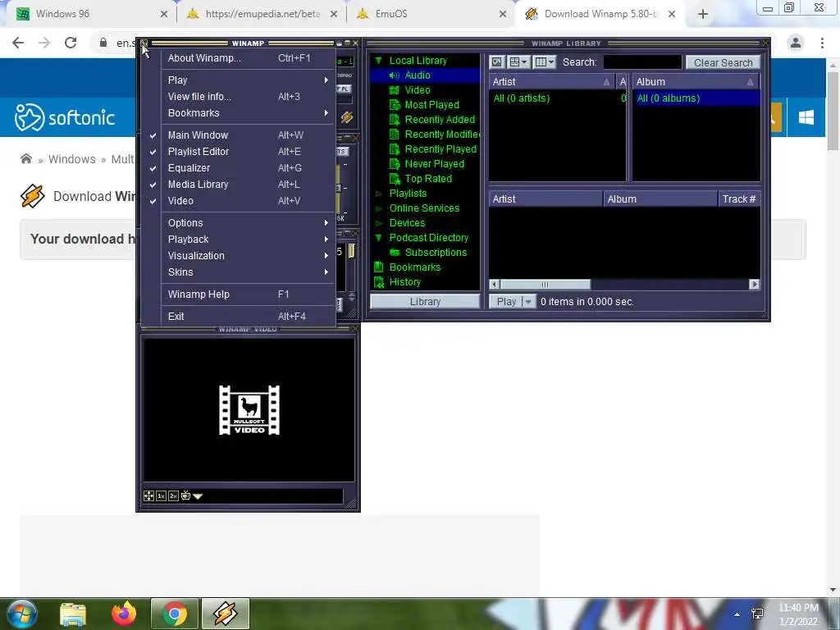840x630 pixels.
Task: Open Bookmarks in the library tree
Action: coord(414,267)
